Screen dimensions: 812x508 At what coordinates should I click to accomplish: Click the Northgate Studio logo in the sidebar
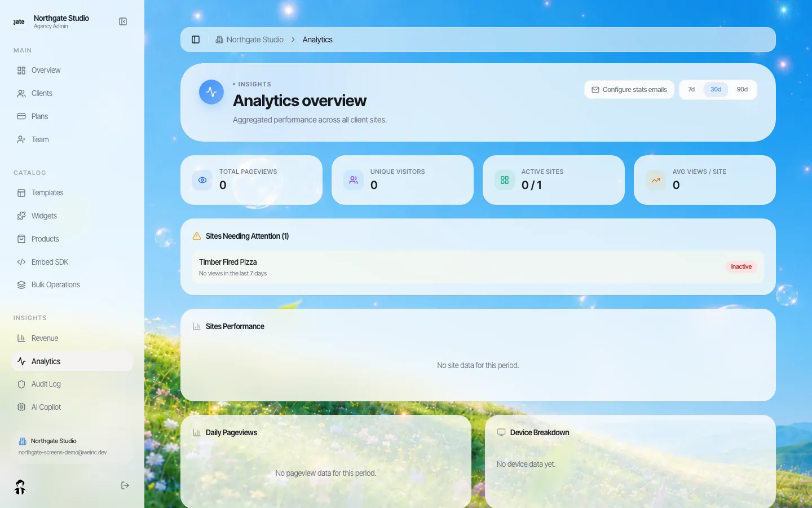point(19,21)
